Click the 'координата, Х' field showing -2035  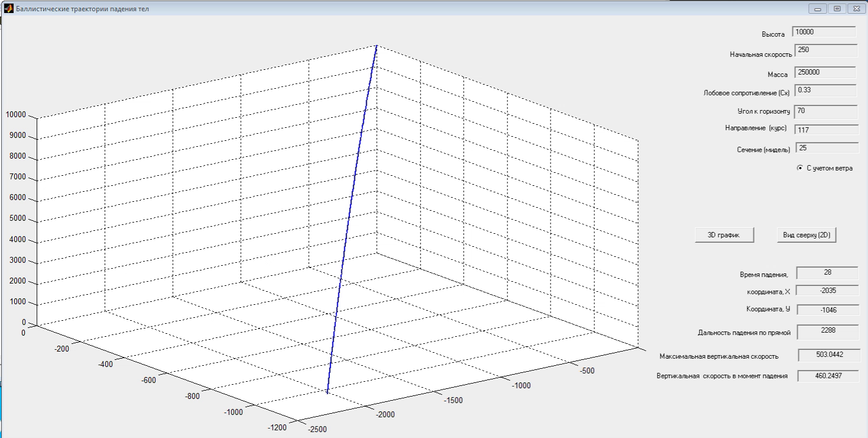(x=827, y=291)
